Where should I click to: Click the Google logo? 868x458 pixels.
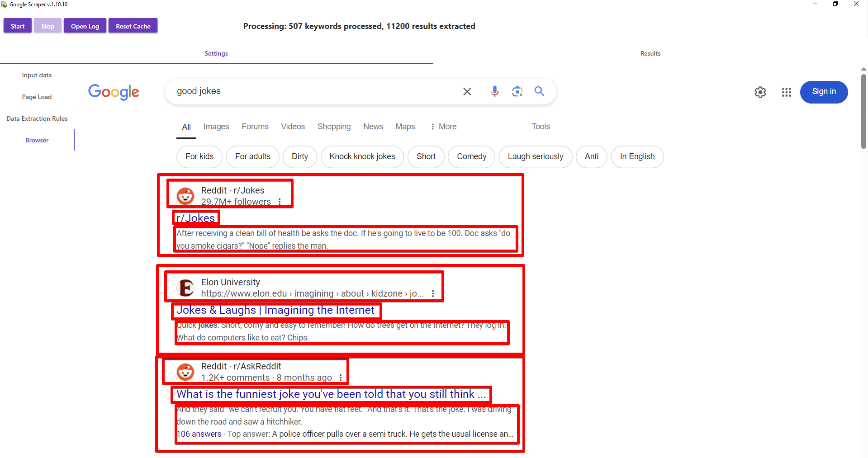114,92
